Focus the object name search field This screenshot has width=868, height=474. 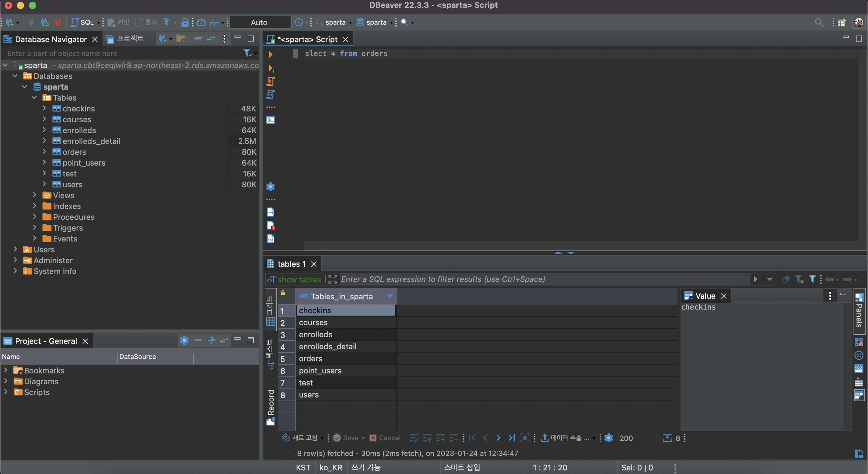[x=123, y=53]
